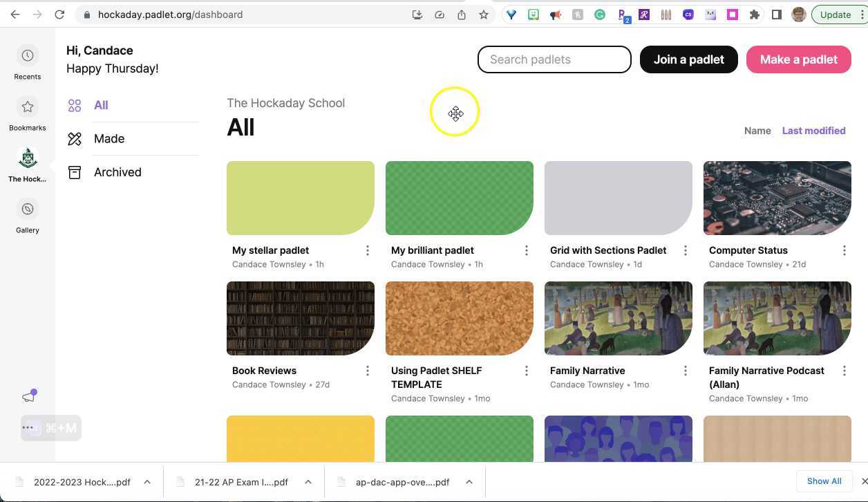Click the Make a padlet button
868x502 pixels.
coord(798,59)
